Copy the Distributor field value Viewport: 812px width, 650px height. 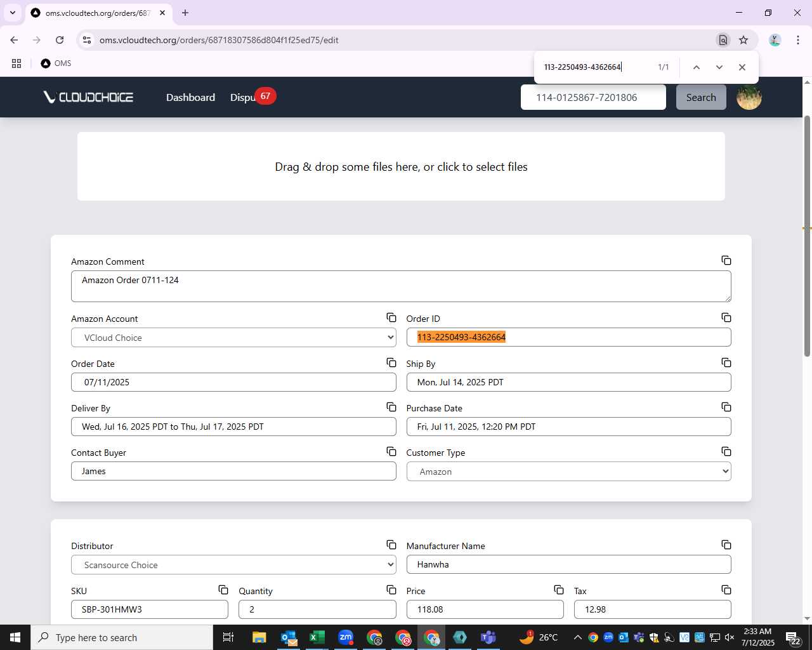pyautogui.click(x=391, y=545)
